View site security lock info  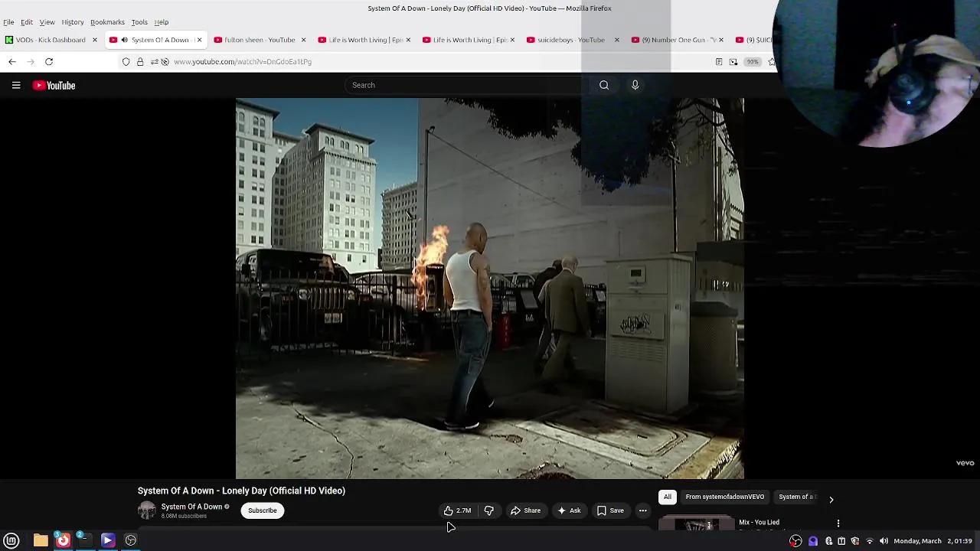click(140, 61)
